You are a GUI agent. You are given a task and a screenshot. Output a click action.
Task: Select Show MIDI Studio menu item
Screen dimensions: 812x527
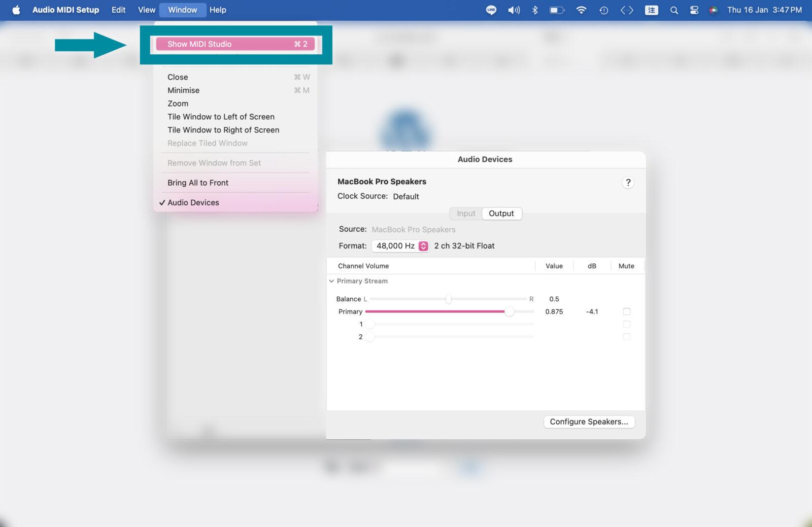coord(235,44)
